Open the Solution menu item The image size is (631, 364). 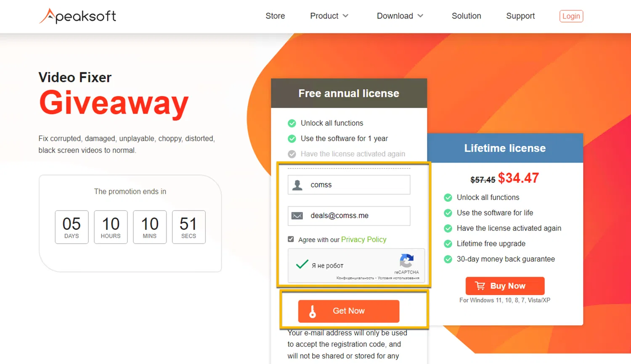coord(466,16)
